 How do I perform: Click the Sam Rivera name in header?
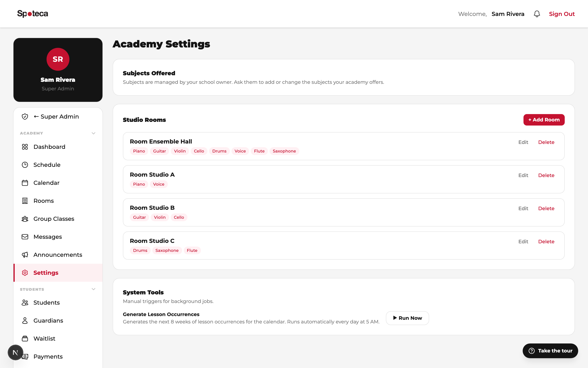[x=508, y=14]
